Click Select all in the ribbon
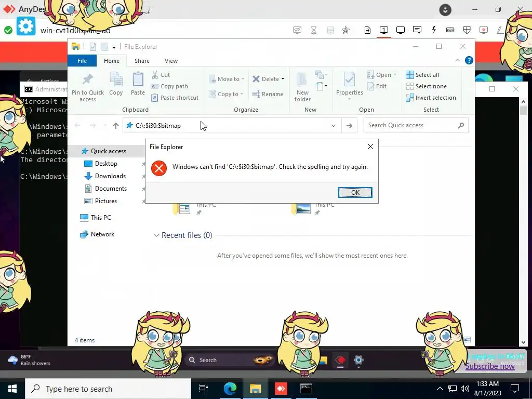This screenshot has width=532, height=399. [422, 75]
